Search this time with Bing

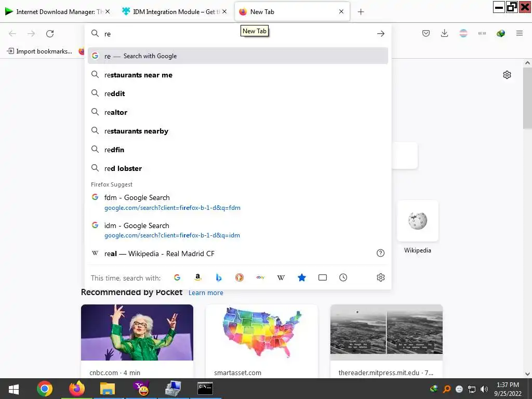pos(219,277)
